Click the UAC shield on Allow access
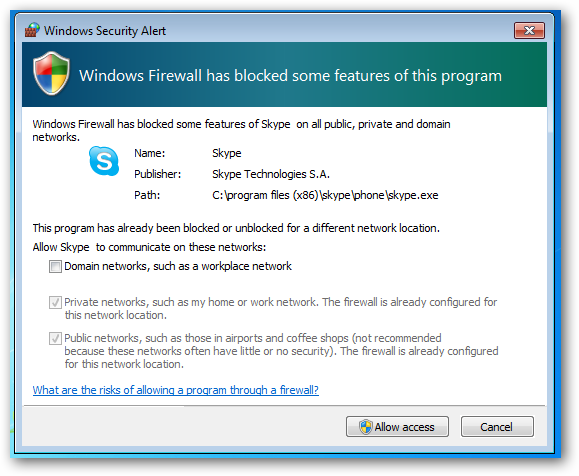 click(x=366, y=427)
